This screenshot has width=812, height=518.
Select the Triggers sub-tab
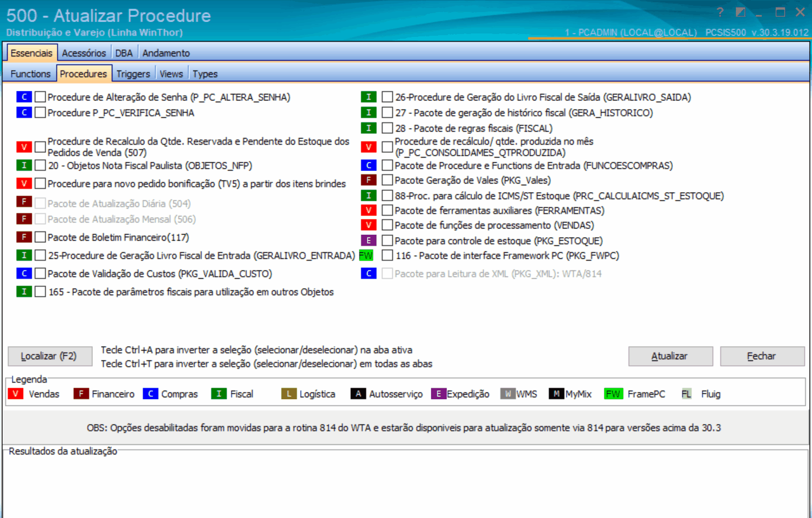coord(133,74)
